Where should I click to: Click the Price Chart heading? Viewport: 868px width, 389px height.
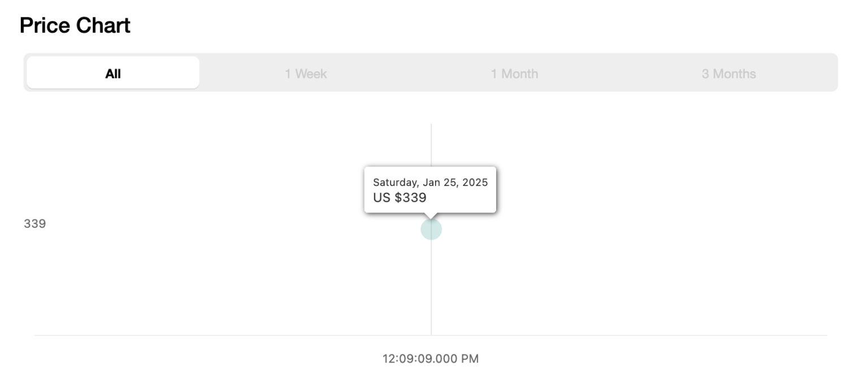click(x=75, y=25)
